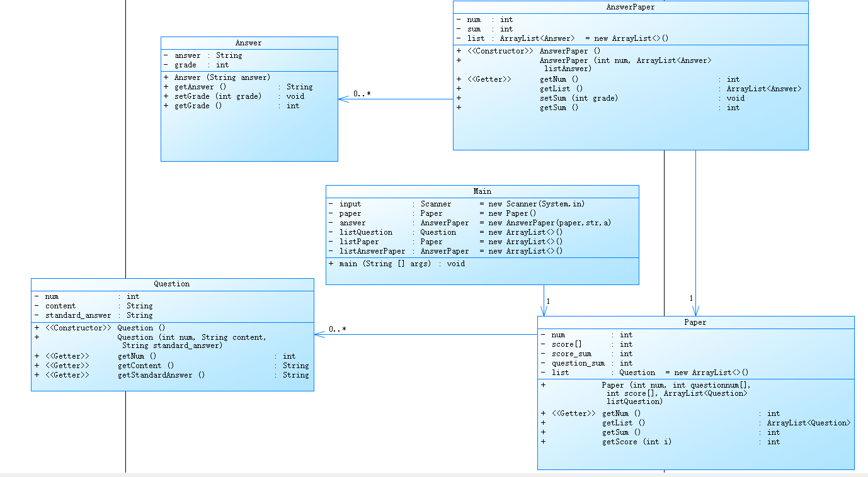This screenshot has width=868, height=477.
Task: Click getSum () in AnswerPaper
Action: pyautogui.click(x=598, y=108)
